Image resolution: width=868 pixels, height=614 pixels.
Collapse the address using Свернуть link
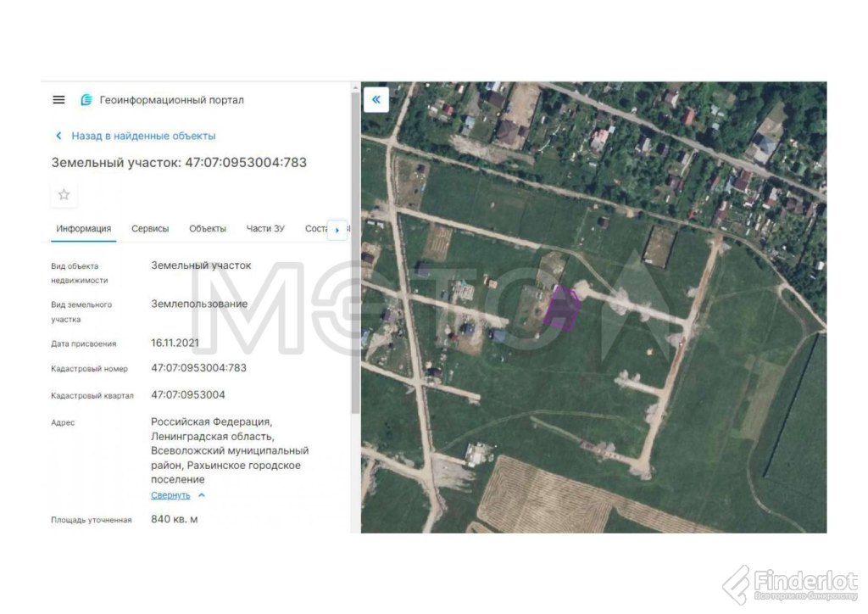pos(170,495)
